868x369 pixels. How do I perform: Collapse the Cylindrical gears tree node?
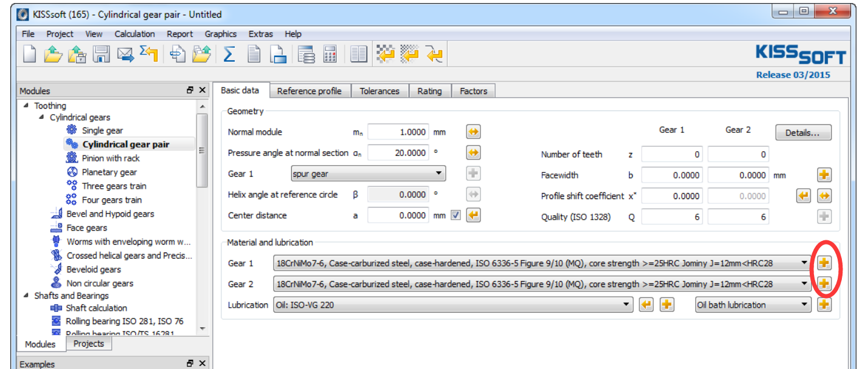click(42, 117)
